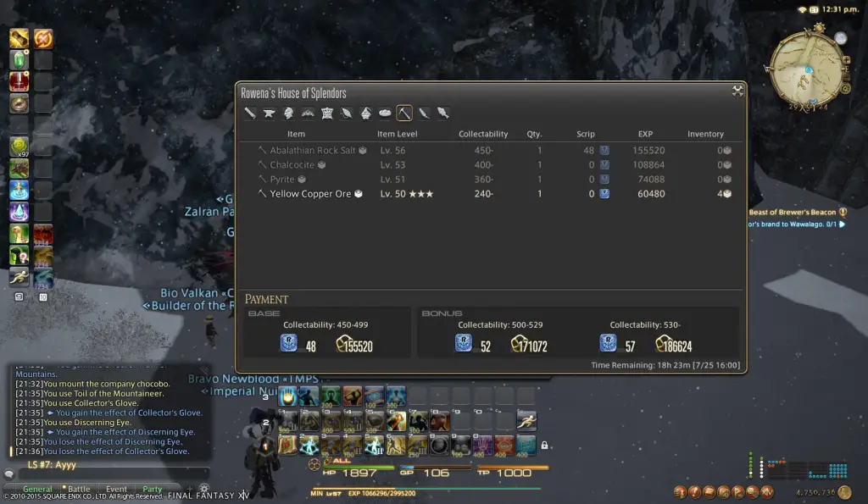This screenshot has width=868, height=504.
Task: Switch to the Event chat tab
Action: point(116,489)
